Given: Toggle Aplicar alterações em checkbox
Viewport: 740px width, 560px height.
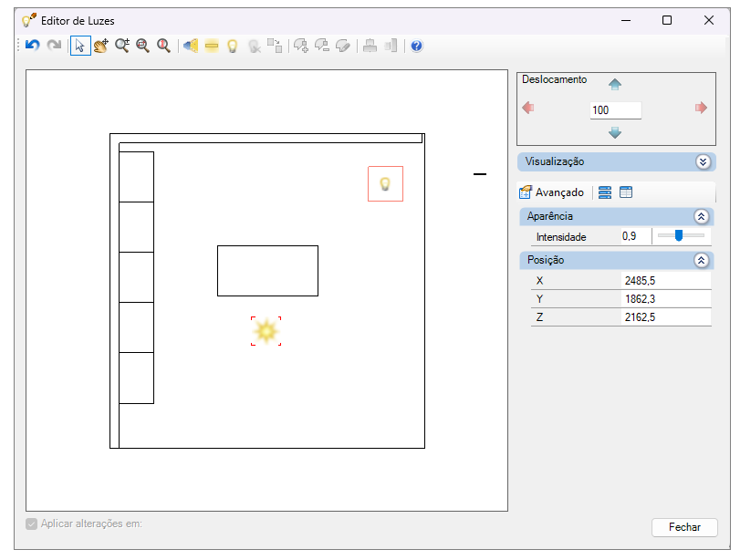Looking at the screenshot, I should [32, 524].
